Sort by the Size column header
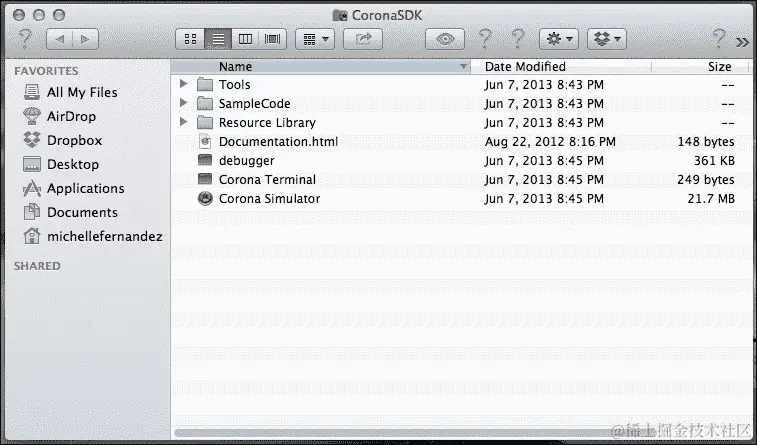This screenshot has height=445, width=757. [x=701, y=67]
